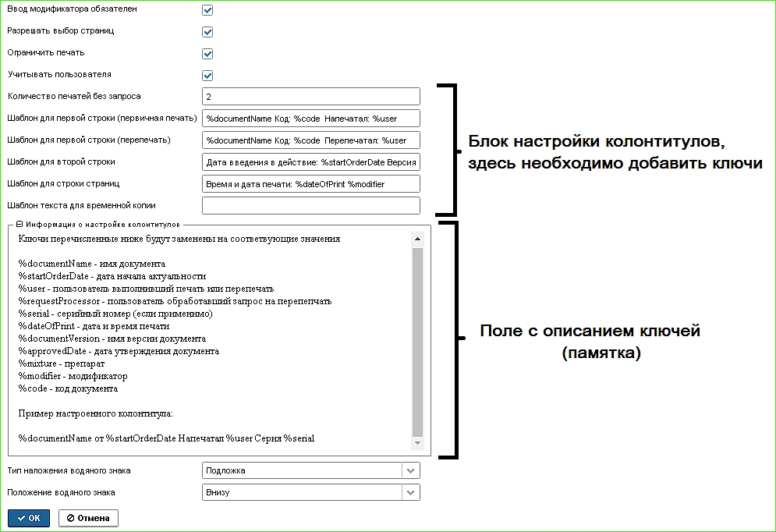The image size is (776, 532).
Task: Click "%serial - серийный номер" line
Action: (x=115, y=314)
